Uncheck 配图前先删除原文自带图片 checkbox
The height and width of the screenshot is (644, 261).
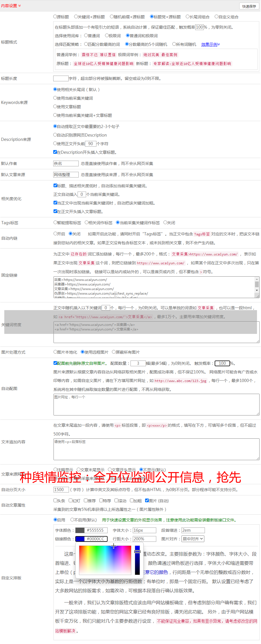55,363
